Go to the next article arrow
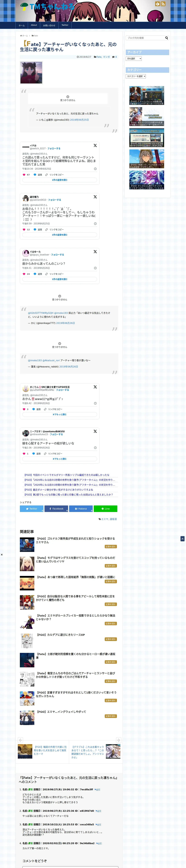This screenshot has width=186, height=868. (118, 740)
